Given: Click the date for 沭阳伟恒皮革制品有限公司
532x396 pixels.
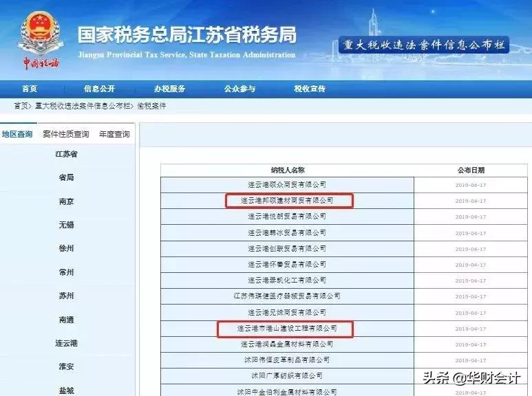Looking at the screenshot, I should click(x=471, y=360).
